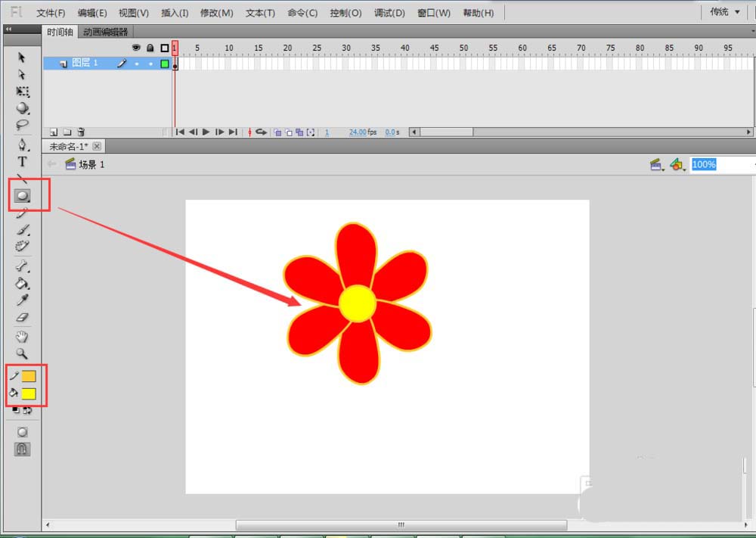This screenshot has width=756, height=538.
Task: Enable onion skin outlines
Action: [288, 132]
